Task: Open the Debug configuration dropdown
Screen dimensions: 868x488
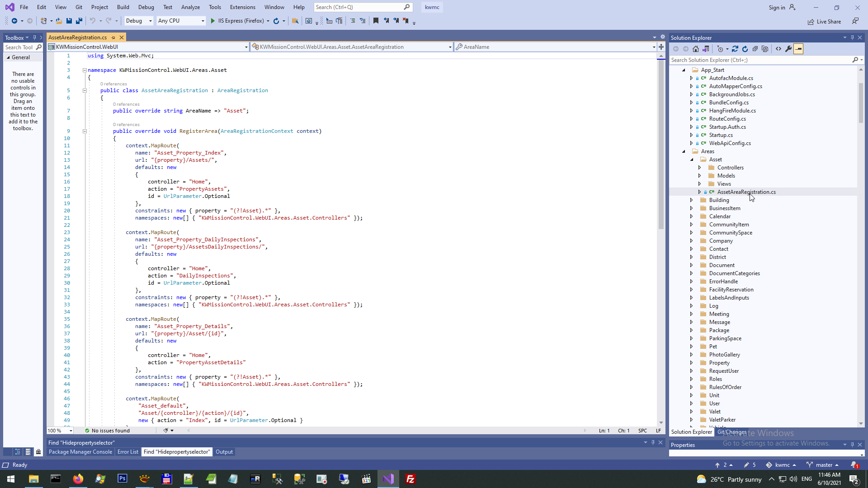Action: tap(139, 21)
